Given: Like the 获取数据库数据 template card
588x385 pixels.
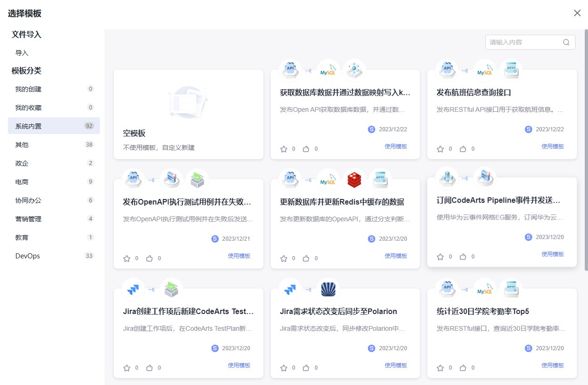Looking at the screenshot, I should point(306,149).
